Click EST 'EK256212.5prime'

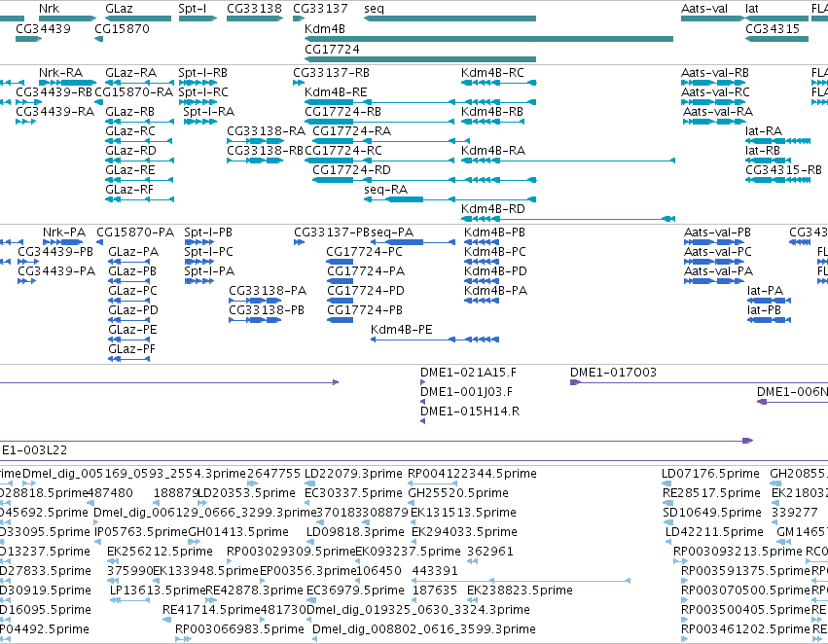(x=160, y=552)
